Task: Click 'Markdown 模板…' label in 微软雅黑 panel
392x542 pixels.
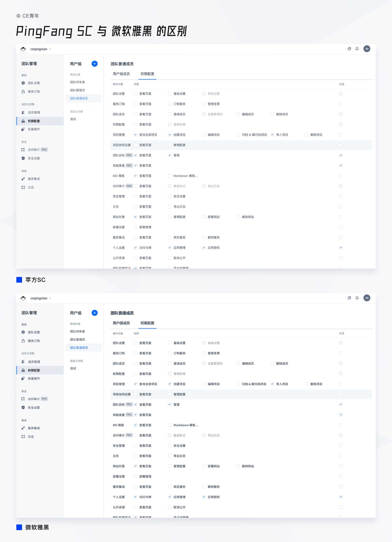Action: pos(186,425)
